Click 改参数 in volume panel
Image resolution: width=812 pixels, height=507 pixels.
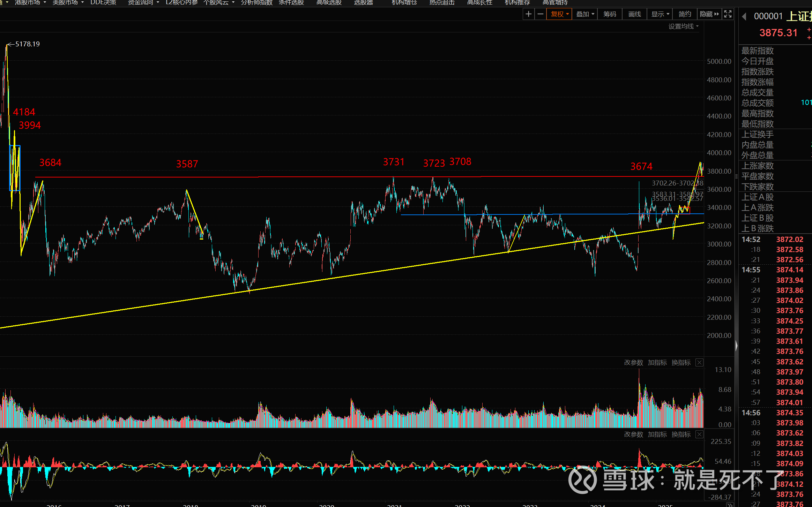click(633, 363)
